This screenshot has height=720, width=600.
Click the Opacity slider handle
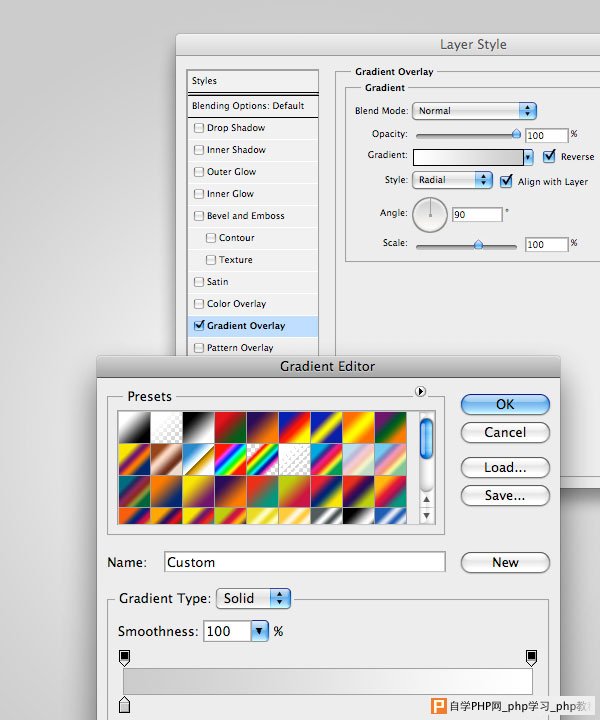(x=516, y=134)
